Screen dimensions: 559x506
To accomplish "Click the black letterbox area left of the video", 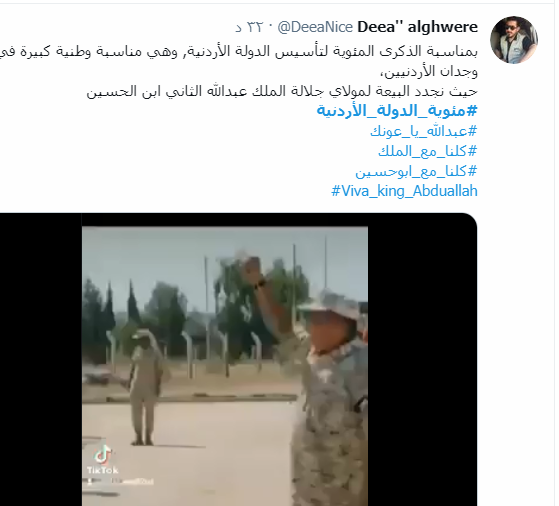I will (x=41, y=359).
